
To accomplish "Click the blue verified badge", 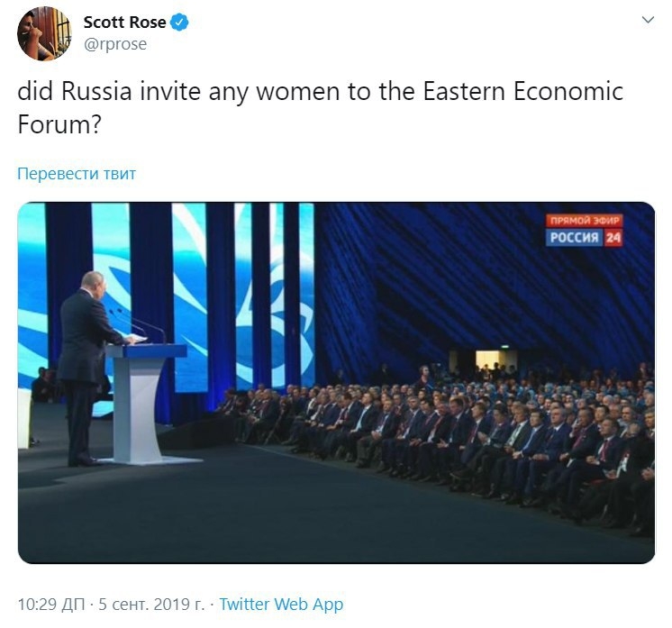I will (179, 23).
